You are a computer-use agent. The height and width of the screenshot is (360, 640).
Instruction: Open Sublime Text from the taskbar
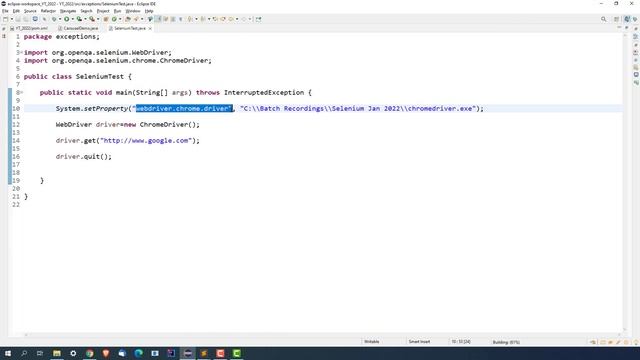point(204,353)
